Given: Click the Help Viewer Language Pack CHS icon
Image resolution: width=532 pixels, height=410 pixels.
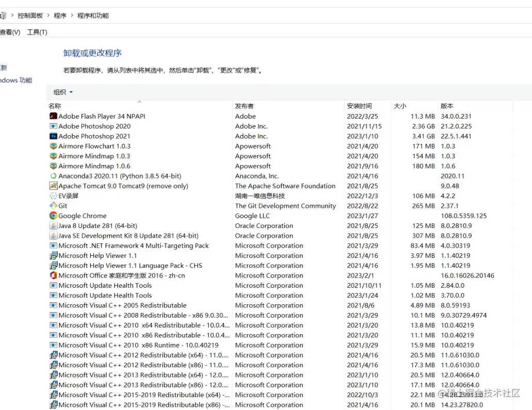Looking at the screenshot, I should click(53, 265).
